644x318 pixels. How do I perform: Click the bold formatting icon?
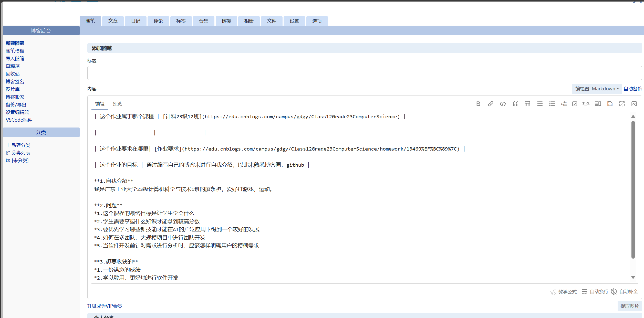478,104
